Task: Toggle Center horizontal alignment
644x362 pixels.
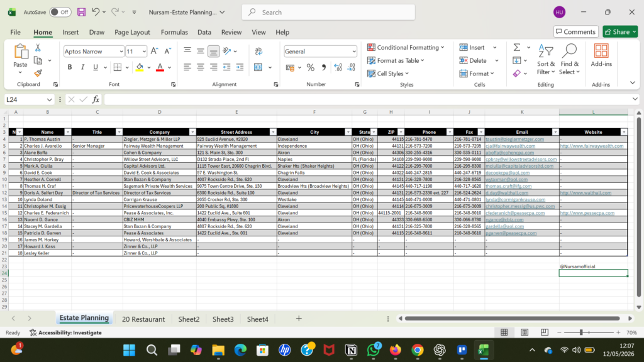Action: [x=201, y=67]
